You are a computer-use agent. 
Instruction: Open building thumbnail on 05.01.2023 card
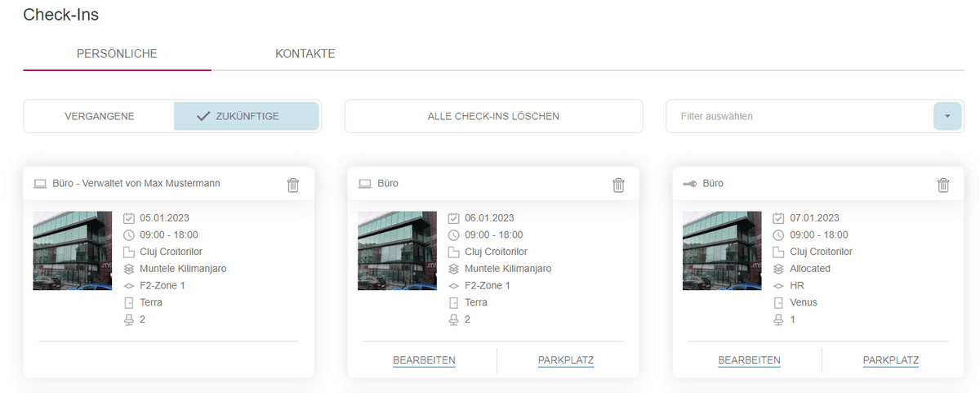point(73,251)
